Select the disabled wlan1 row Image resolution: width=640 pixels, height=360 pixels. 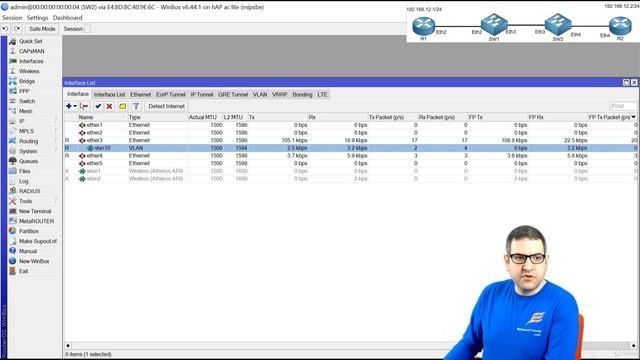coord(351,171)
